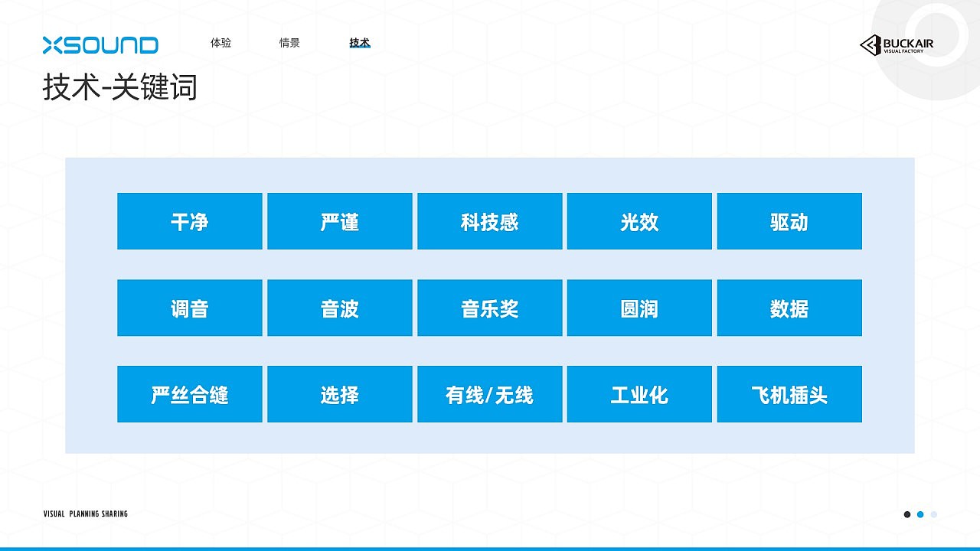Click the 飞机插头 keyword tile
Screen dimensions: 980x551
coord(789,393)
